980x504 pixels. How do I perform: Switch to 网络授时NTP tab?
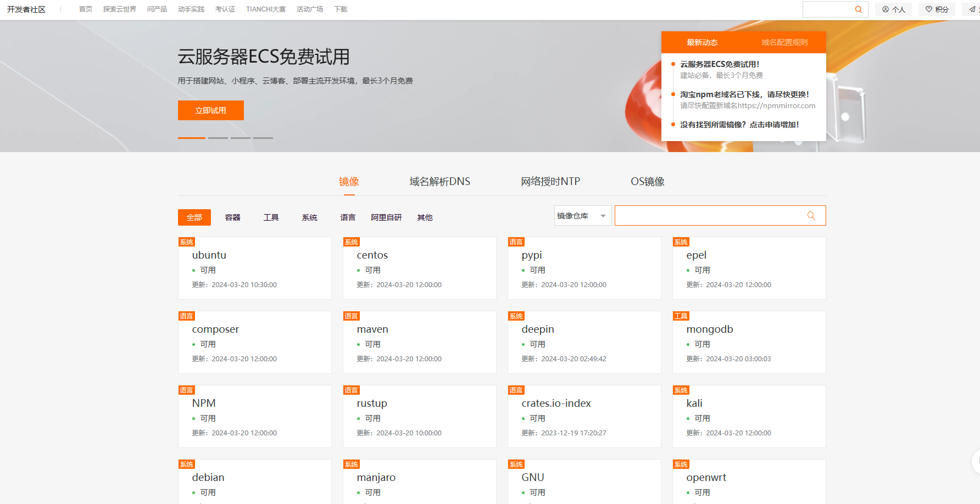coord(550,182)
